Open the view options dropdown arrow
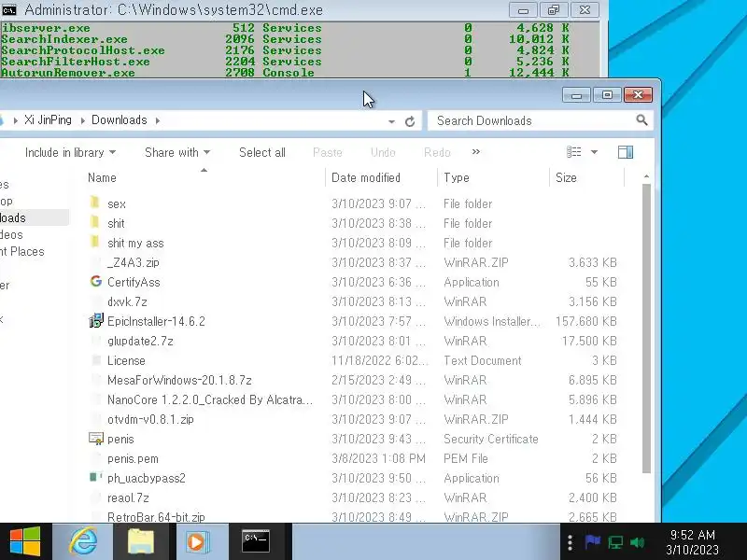Viewport: 747px width, 560px height. point(594,152)
